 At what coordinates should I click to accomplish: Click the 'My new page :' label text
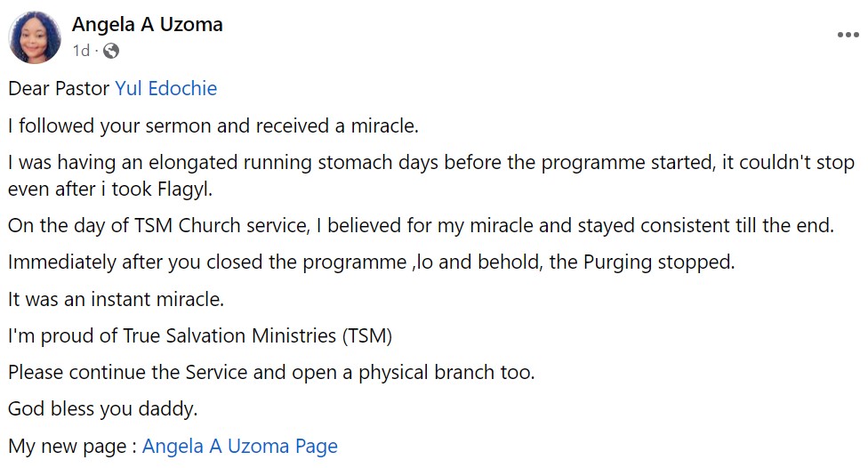point(71,447)
